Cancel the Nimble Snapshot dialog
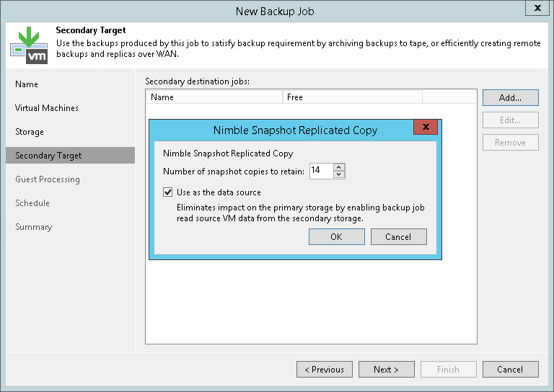The height and width of the screenshot is (392, 554). [x=398, y=237]
